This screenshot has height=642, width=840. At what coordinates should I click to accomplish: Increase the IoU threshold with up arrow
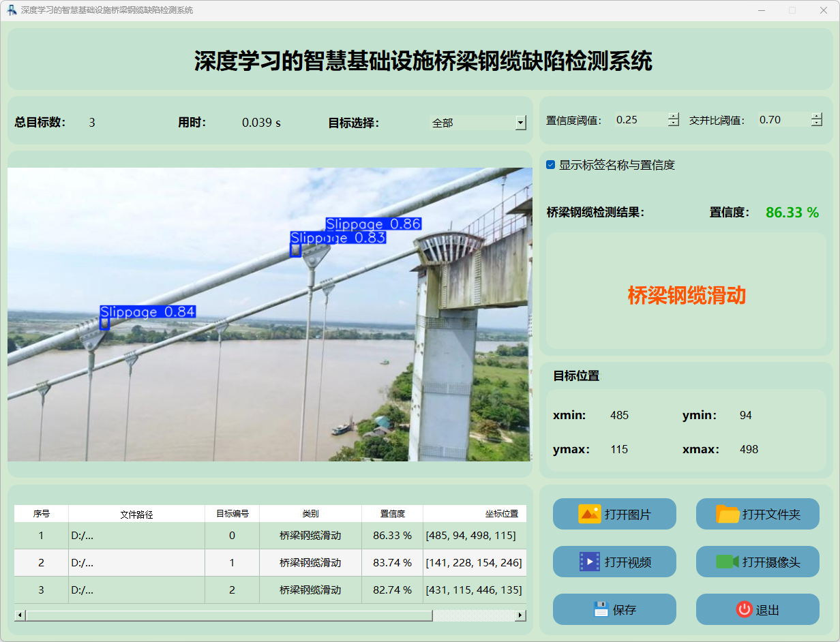click(x=817, y=116)
